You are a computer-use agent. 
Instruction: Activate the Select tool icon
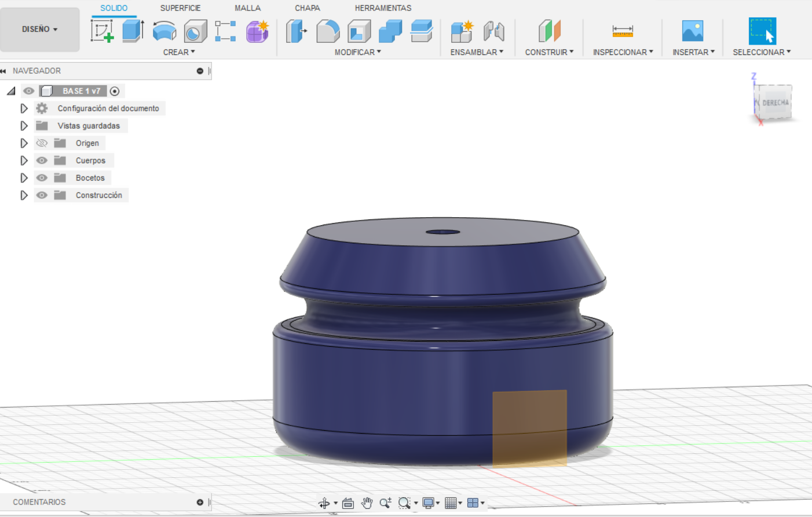click(x=762, y=31)
